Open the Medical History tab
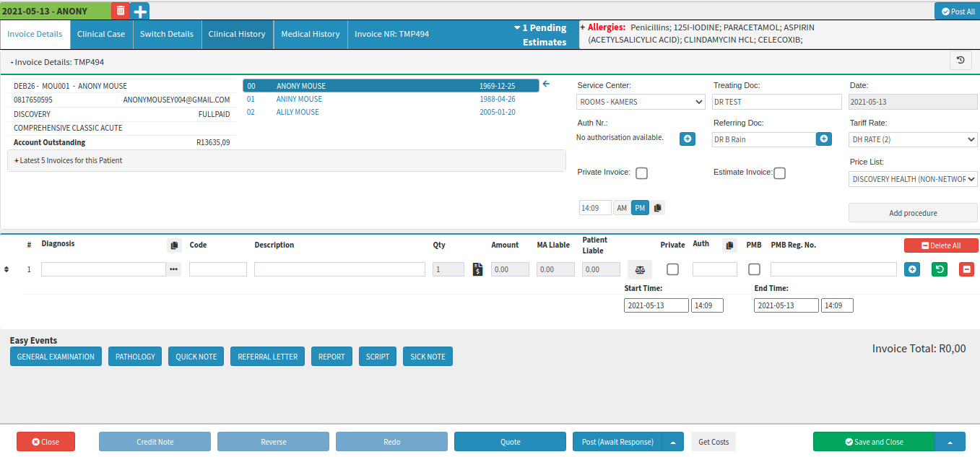This screenshot has height=457, width=980. [310, 34]
